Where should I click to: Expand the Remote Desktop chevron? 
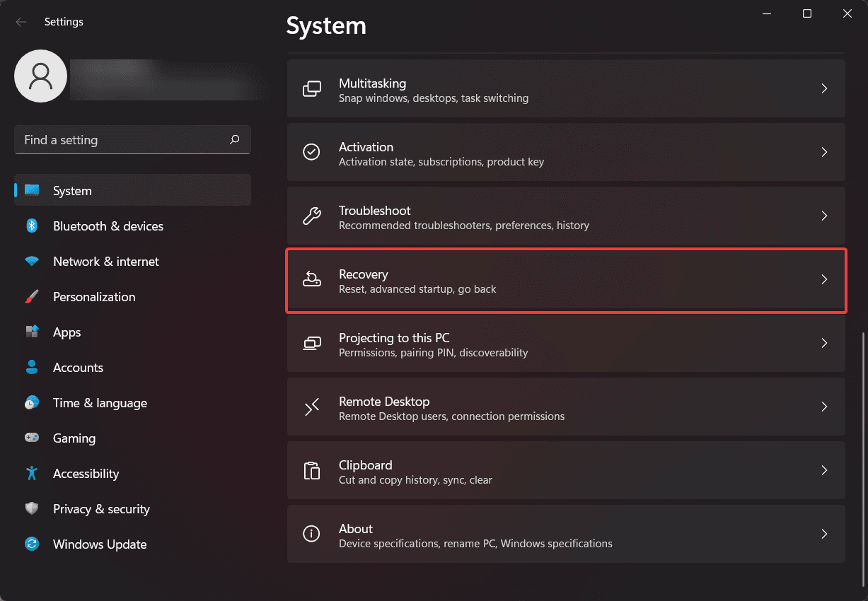point(824,407)
